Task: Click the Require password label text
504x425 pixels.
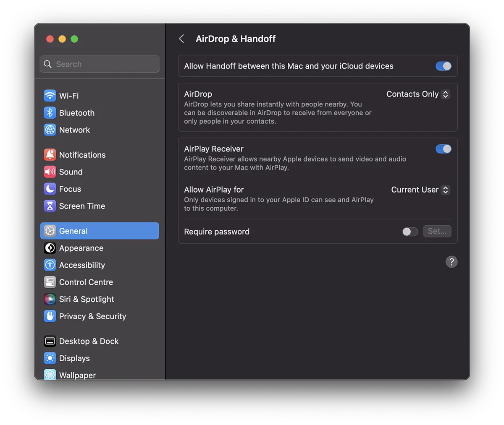Action: point(217,232)
